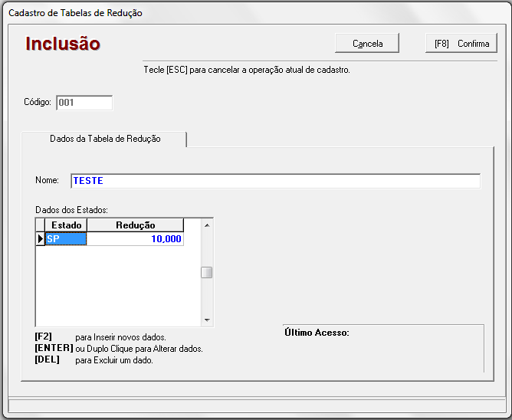Click into the Nome field containing TESTE

pyautogui.click(x=275, y=181)
